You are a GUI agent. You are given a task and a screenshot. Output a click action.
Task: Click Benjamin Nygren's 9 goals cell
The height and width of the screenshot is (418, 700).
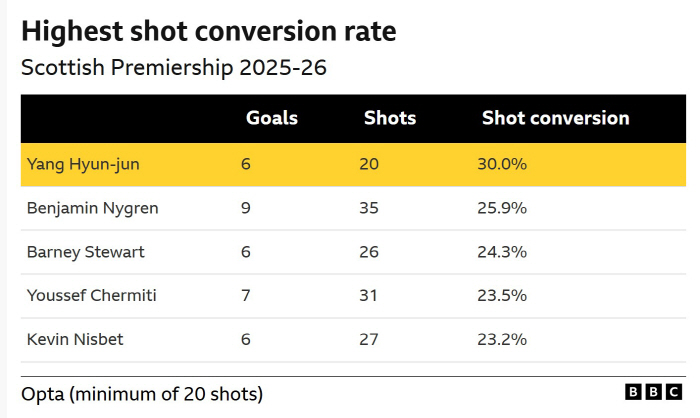coord(246,208)
